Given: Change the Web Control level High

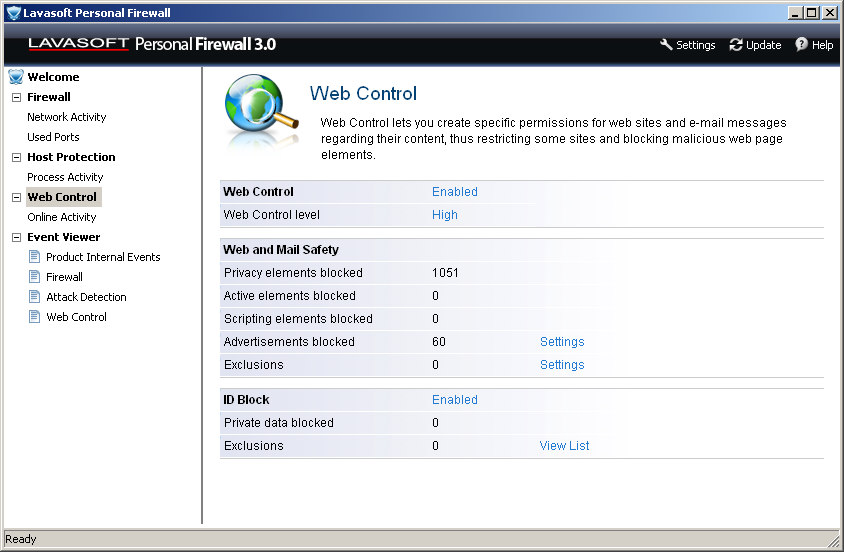Looking at the screenshot, I should point(445,215).
